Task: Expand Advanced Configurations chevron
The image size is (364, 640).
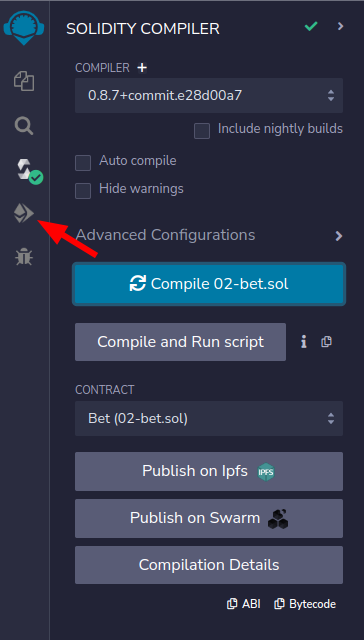Action: [x=339, y=236]
